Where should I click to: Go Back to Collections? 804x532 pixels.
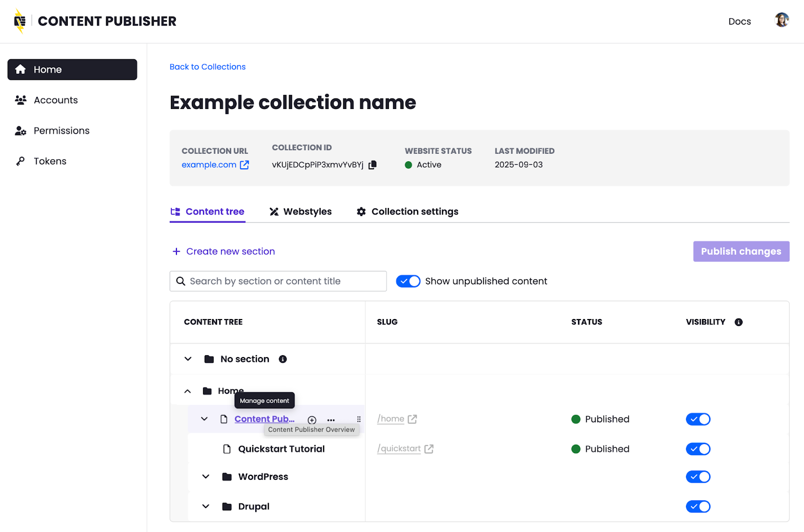tap(208, 67)
